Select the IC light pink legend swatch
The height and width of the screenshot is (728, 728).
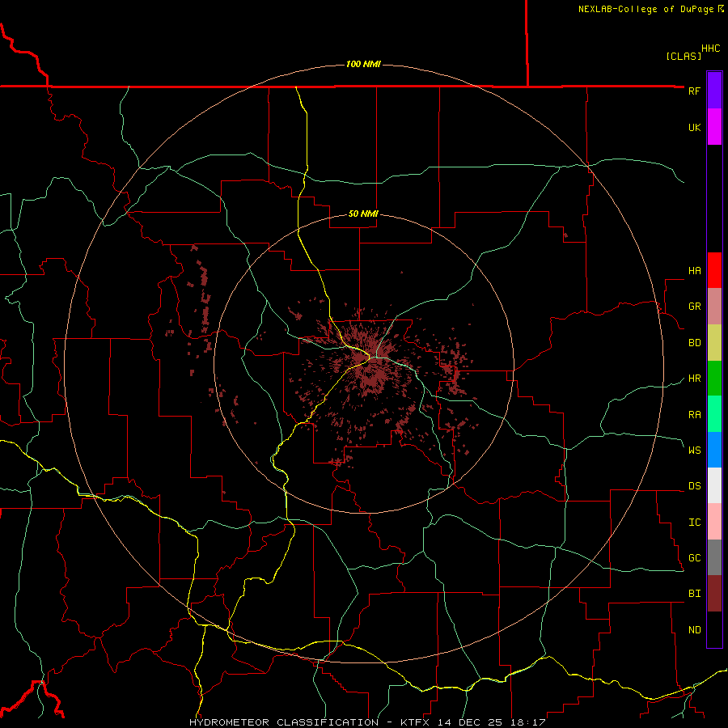714,522
